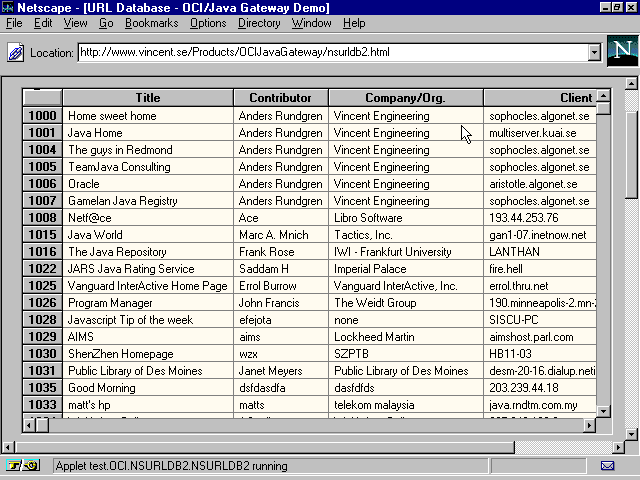Click 'The guys in Redmond' cell
The height and width of the screenshot is (480, 640).
148,150
